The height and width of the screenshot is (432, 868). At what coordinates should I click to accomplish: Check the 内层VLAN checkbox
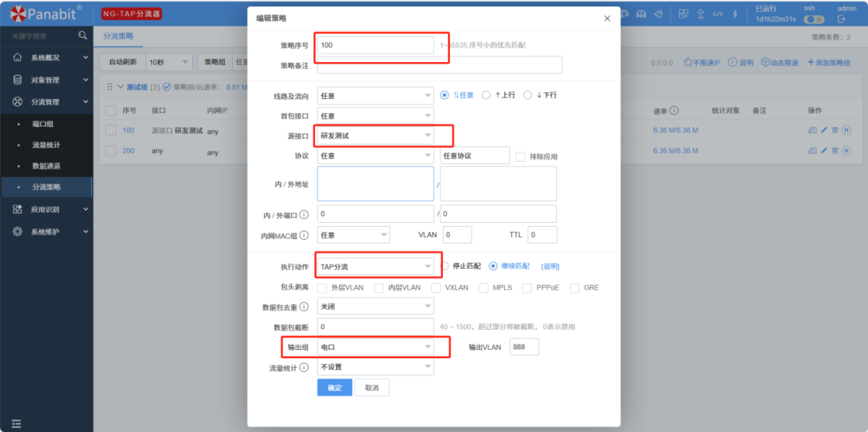point(379,287)
